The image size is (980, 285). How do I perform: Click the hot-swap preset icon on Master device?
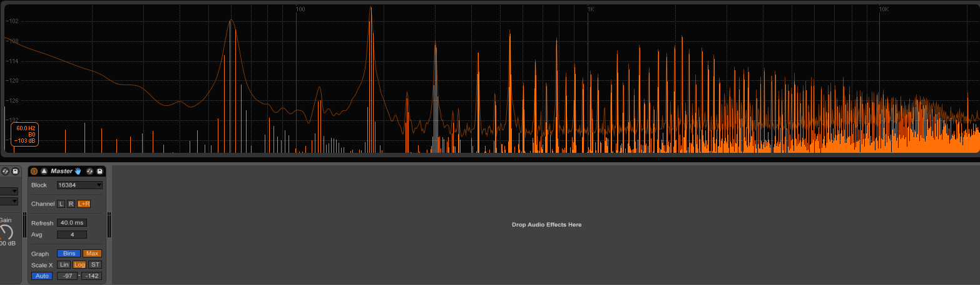click(x=89, y=171)
